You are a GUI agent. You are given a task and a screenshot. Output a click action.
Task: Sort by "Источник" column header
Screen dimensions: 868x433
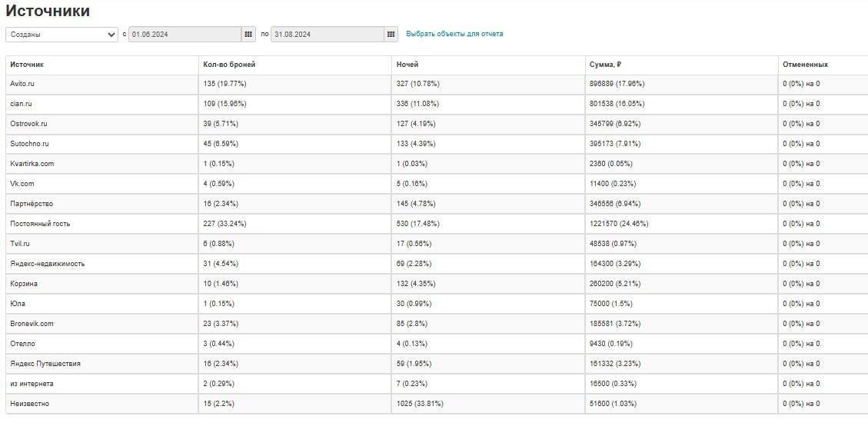(27, 65)
